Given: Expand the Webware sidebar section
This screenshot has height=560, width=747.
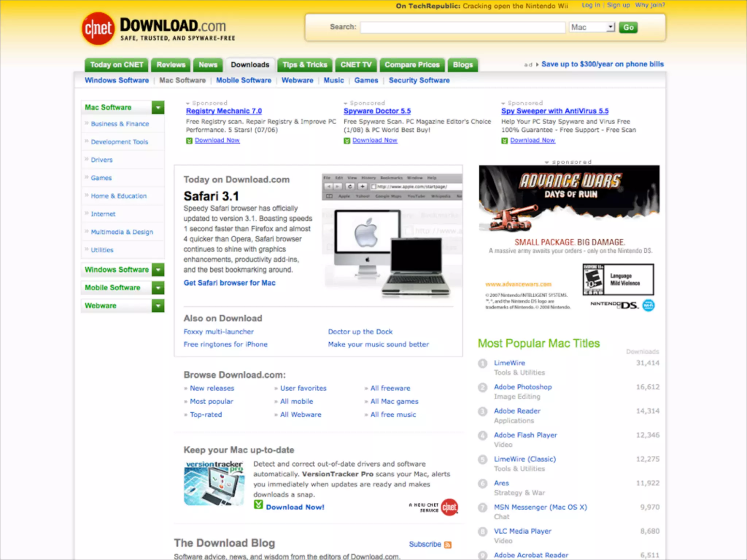Looking at the screenshot, I should (x=158, y=306).
